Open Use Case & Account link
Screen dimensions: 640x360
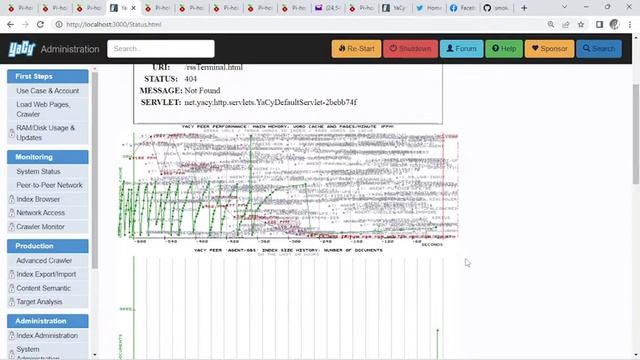pos(48,91)
